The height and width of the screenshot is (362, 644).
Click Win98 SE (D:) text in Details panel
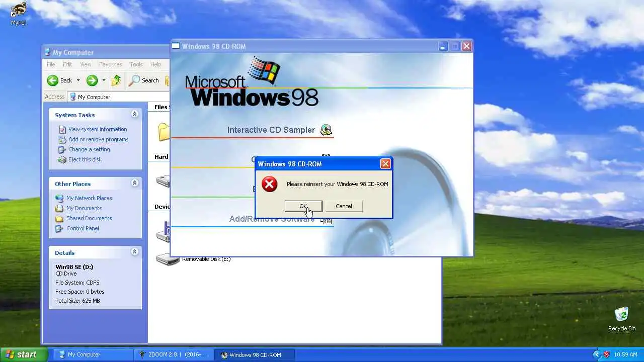pyautogui.click(x=74, y=267)
